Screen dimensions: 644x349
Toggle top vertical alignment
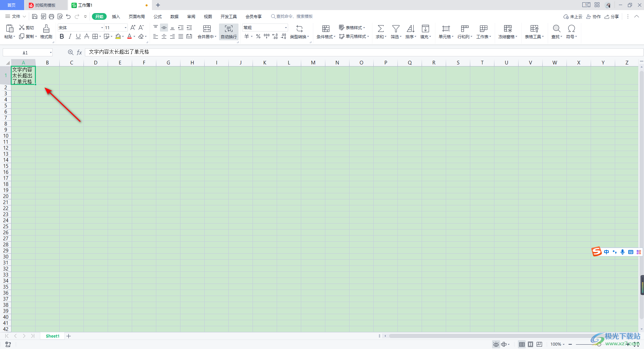[156, 28]
